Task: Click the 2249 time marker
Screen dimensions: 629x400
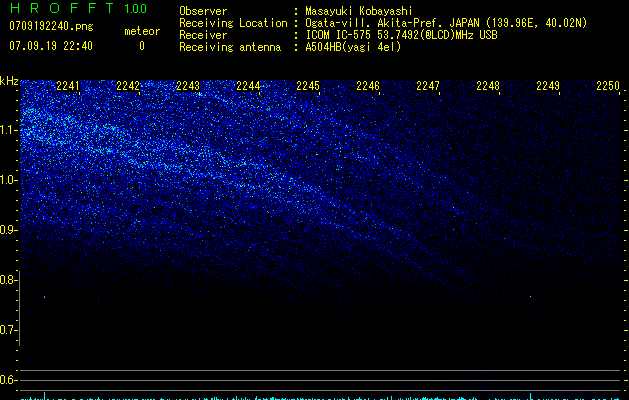Action: click(548, 86)
